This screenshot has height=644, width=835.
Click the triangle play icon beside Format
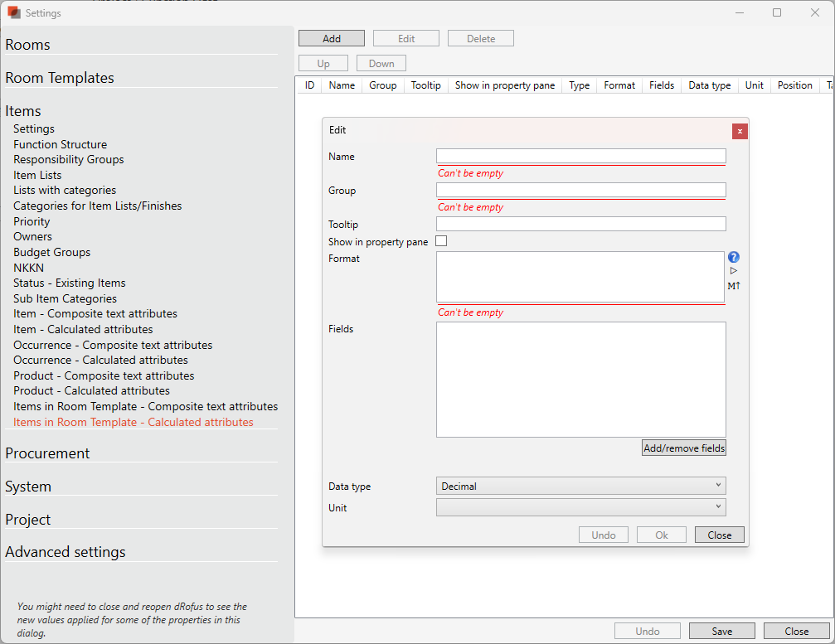coord(734,271)
